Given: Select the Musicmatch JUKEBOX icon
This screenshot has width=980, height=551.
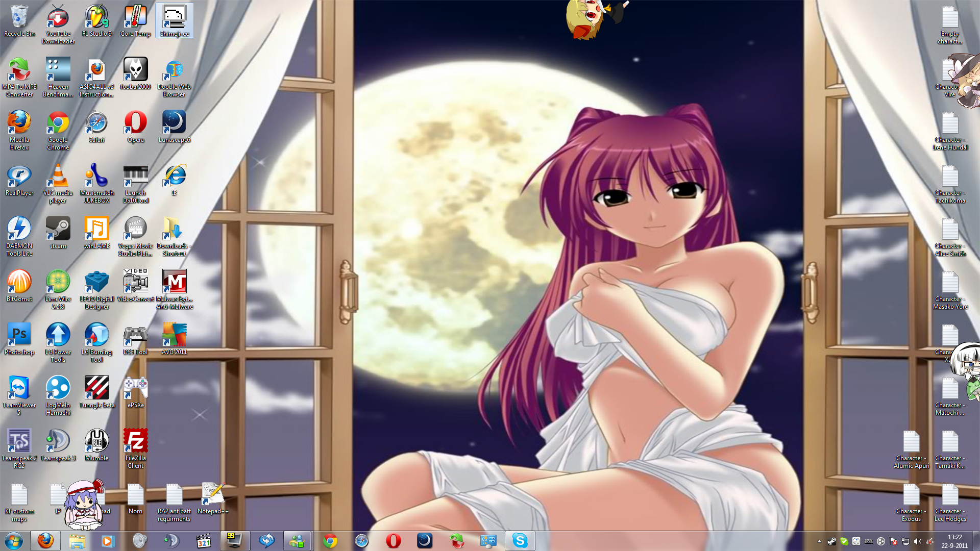Looking at the screenshot, I should (96, 183).
